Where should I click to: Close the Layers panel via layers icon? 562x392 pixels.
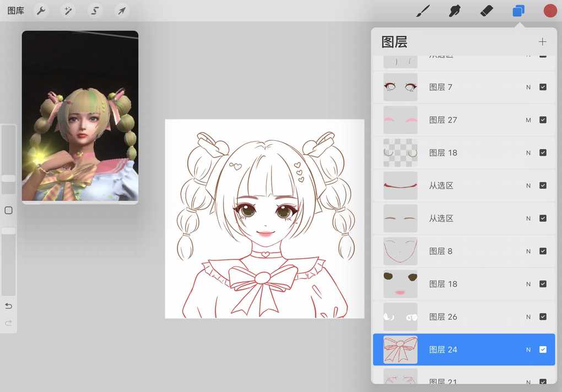coord(518,11)
